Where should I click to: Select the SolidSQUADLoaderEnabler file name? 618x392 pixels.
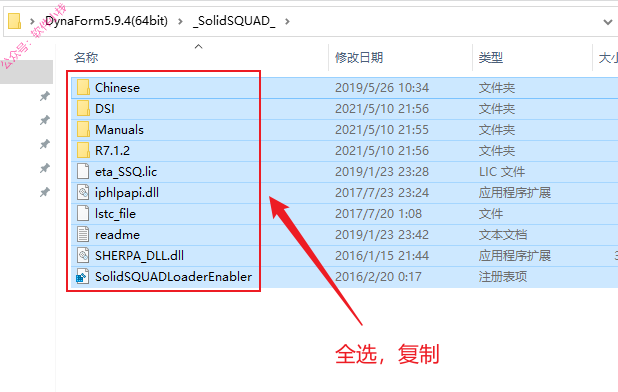tap(173, 277)
